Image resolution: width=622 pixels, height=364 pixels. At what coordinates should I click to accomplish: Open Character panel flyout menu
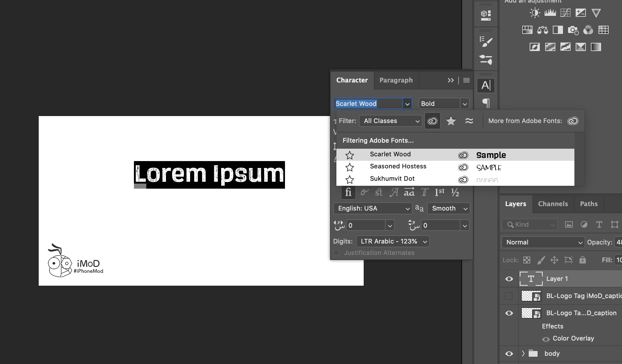(x=466, y=80)
